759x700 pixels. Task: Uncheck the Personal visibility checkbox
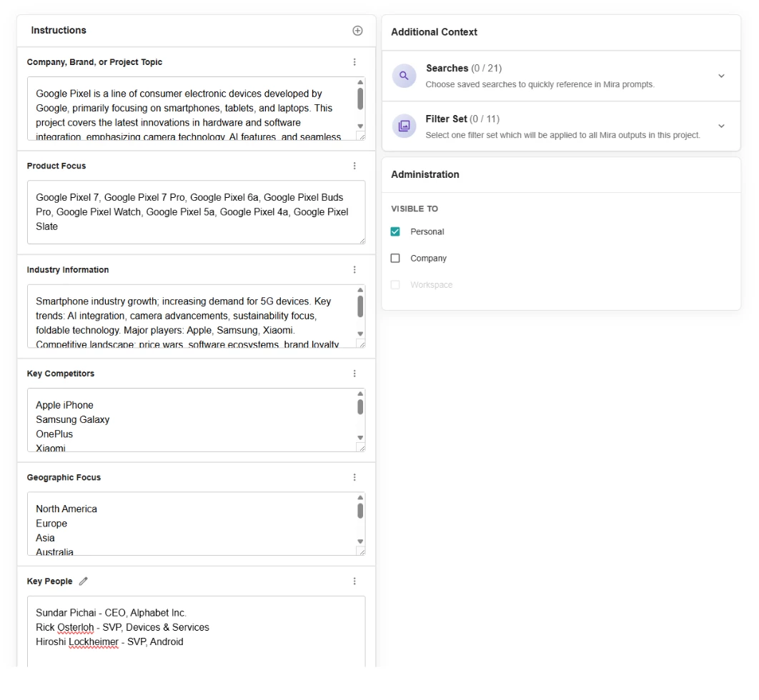395,231
